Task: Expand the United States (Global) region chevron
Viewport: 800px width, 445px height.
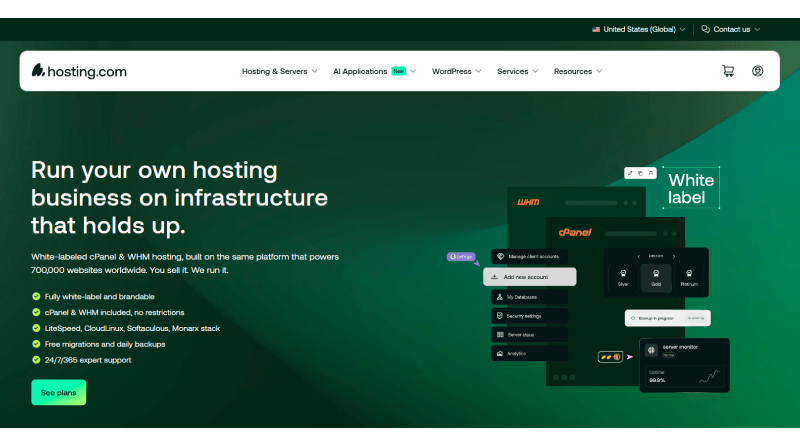Action: click(x=683, y=30)
